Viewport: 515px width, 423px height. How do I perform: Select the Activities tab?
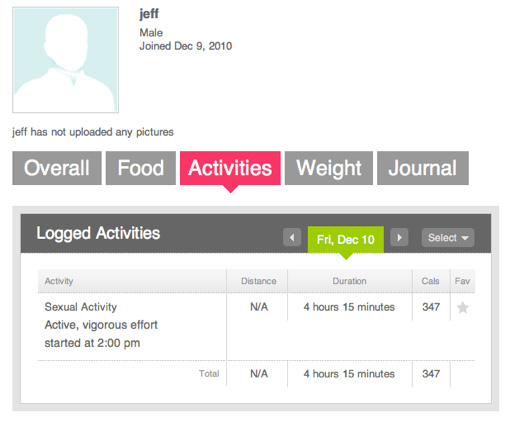(x=230, y=168)
